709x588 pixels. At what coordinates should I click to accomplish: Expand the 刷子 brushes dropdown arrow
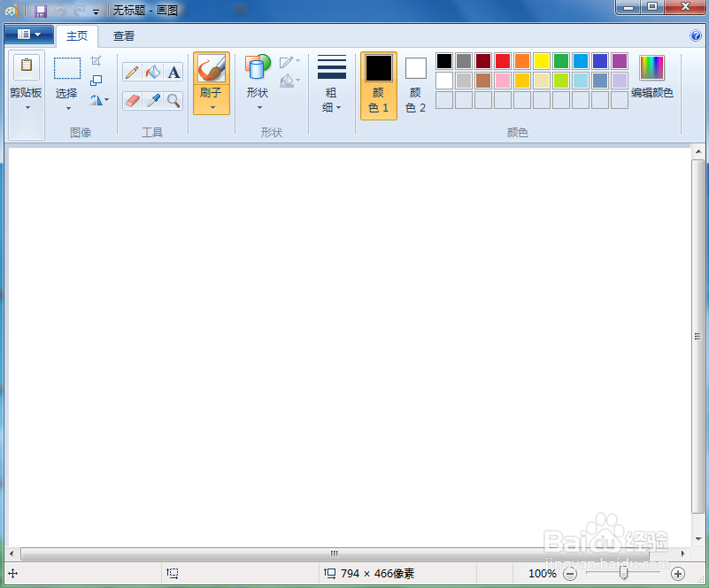(212, 108)
